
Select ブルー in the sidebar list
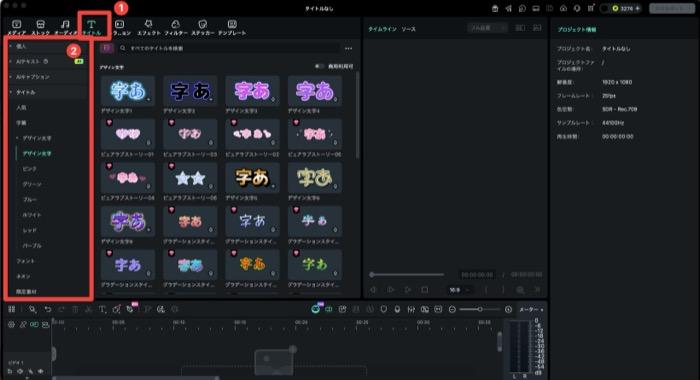(30, 200)
